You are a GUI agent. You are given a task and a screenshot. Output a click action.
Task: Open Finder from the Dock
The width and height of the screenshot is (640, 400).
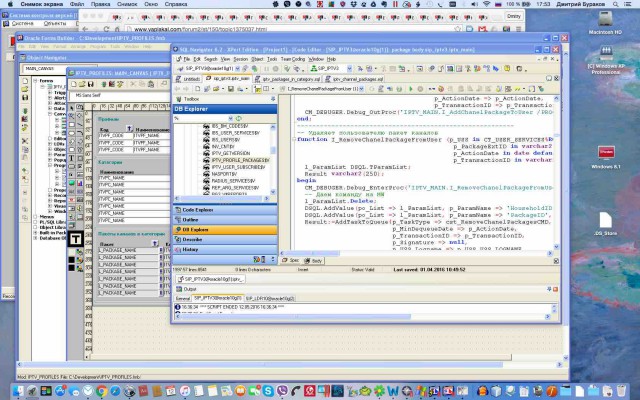18,387
